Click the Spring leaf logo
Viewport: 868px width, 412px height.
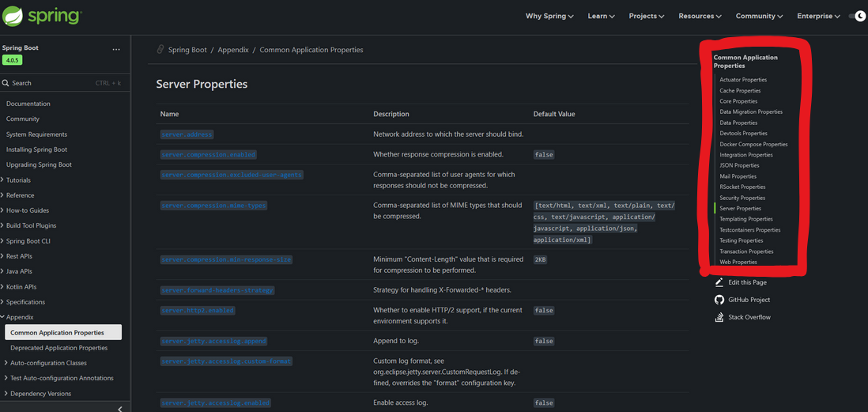click(13, 16)
